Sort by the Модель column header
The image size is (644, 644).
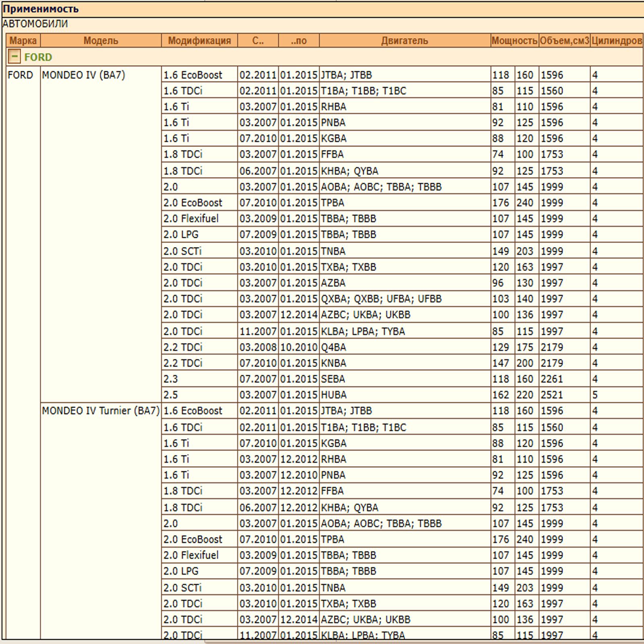point(101,41)
